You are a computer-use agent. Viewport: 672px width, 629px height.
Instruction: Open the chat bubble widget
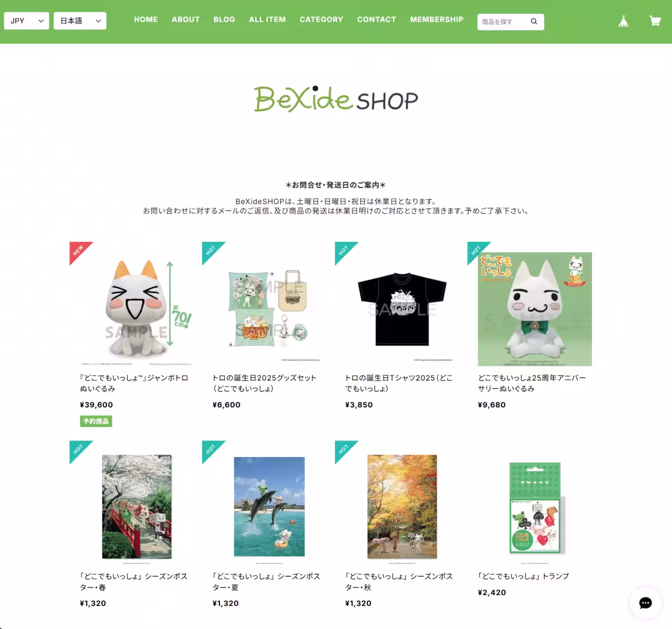[646, 603]
